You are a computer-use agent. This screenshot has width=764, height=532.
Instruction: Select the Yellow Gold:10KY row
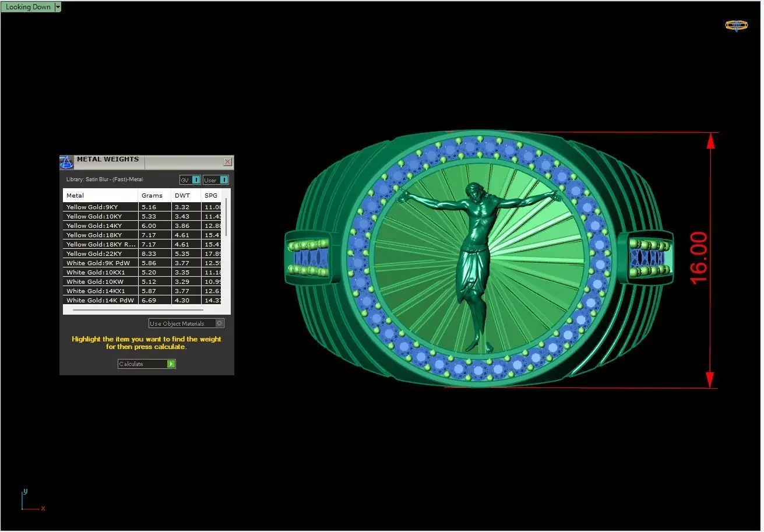[x=143, y=216]
